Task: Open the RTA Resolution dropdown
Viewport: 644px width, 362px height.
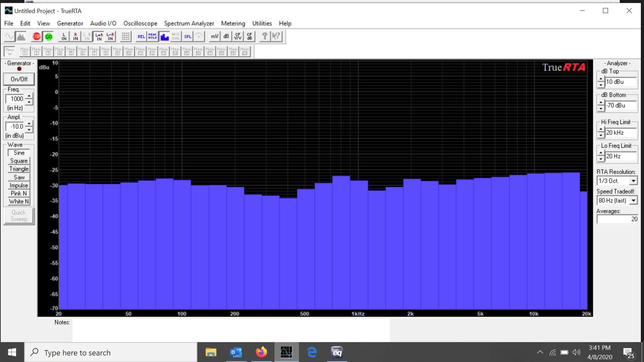Action: click(x=633, y=181)
